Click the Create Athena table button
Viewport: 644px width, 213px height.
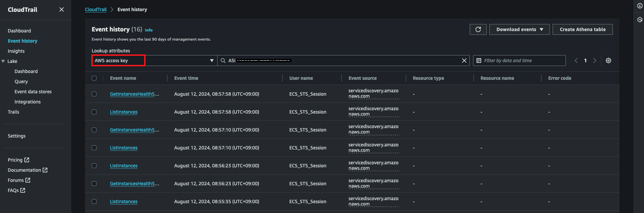tap(582, 29)
